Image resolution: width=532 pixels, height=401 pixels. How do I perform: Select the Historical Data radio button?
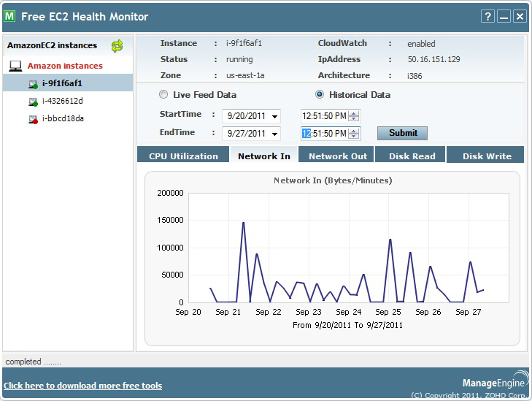click(x=320, y=94)
